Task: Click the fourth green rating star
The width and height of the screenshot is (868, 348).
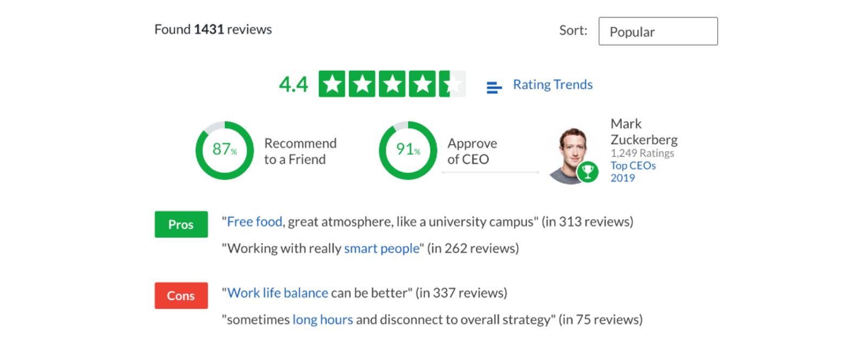Action: (422, 84)
